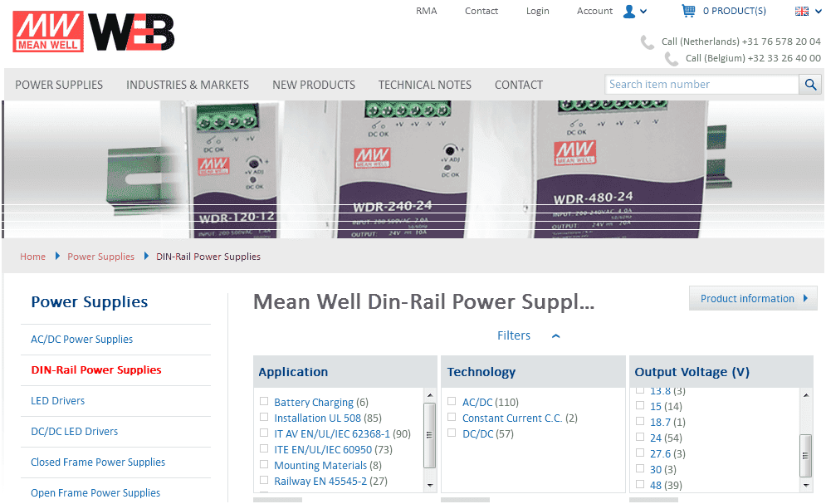Click the Netherlands phone icon
The image size is (826, 504).
pos(648,42)
